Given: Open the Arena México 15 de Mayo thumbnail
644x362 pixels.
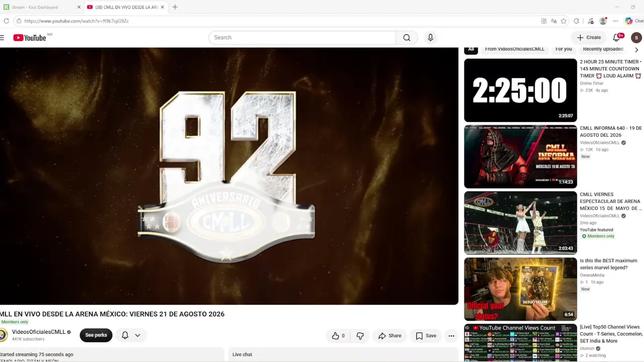Looking at the screenshot, I should (520, 223).
